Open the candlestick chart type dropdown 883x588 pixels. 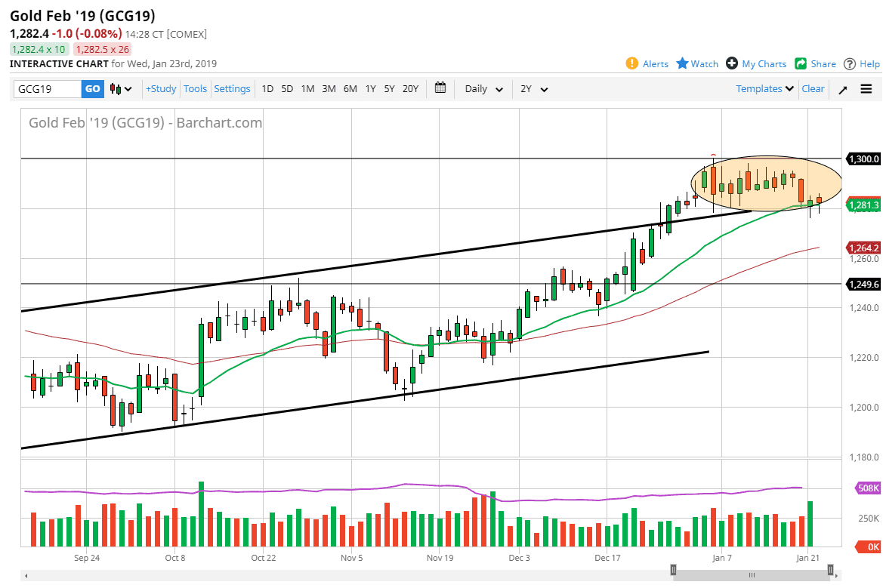pyautogui.click(x=121, y=89)
